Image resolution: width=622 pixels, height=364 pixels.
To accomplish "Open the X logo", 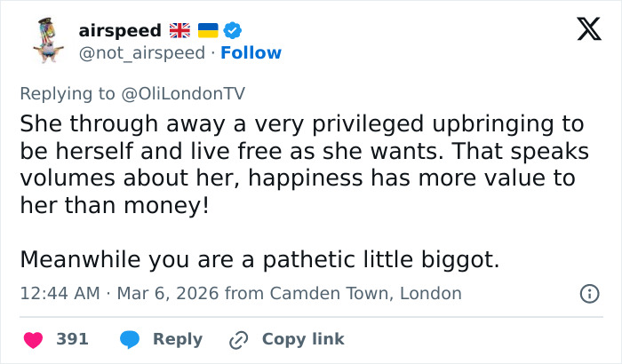I will (583, 31).
